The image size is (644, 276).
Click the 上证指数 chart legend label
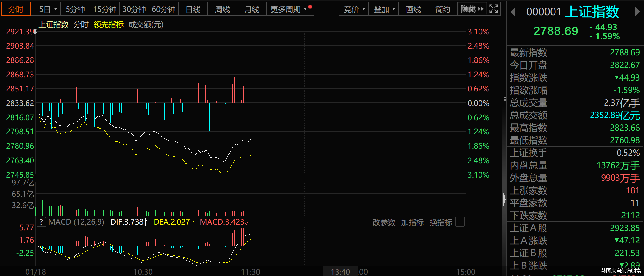pyautogui.click(x=53, y=24)
